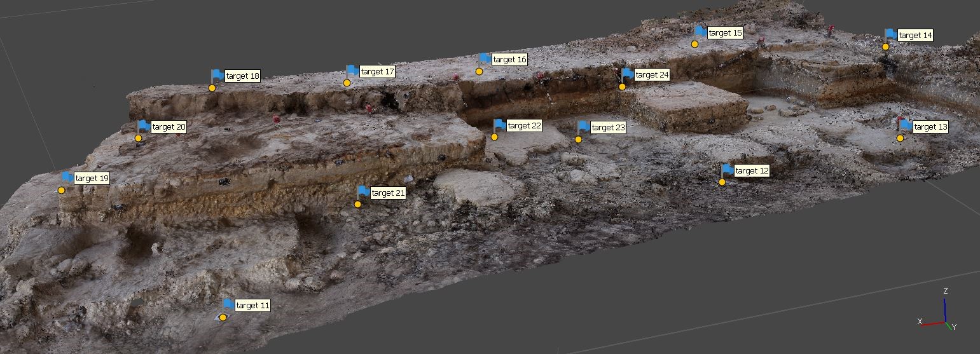Select the red X axis of the gizmo
The height and width of the screenshot is (354, 980).
point(932,323)
